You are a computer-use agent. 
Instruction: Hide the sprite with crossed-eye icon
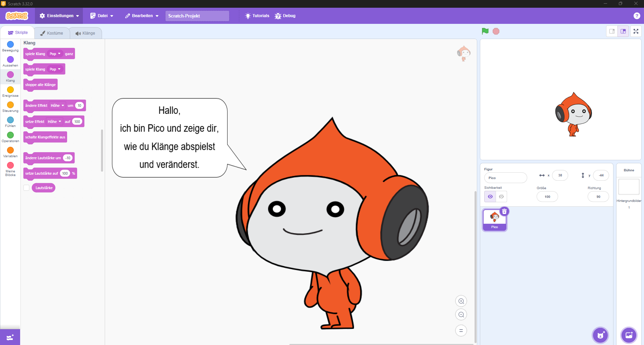[x=501, y=197]
